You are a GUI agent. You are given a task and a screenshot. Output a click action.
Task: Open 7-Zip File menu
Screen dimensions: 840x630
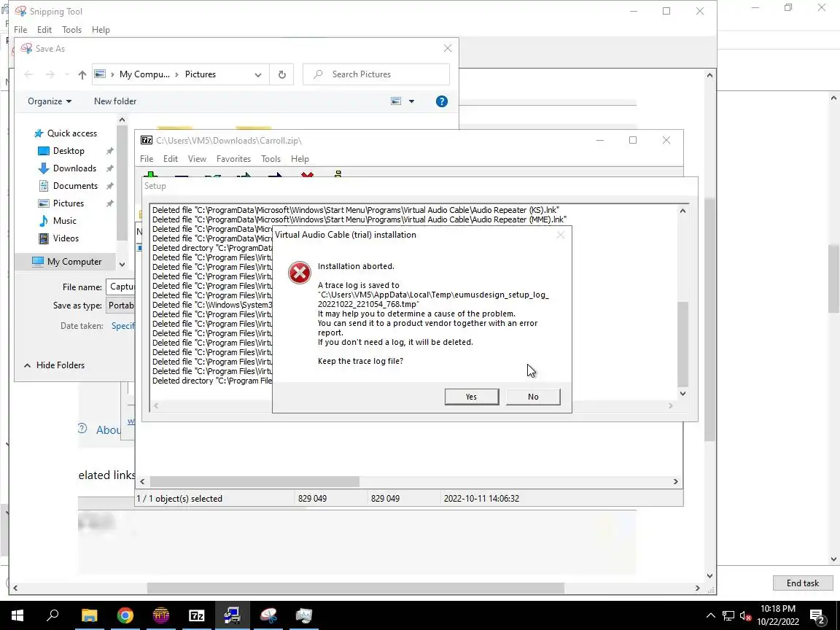click(147, 158)
